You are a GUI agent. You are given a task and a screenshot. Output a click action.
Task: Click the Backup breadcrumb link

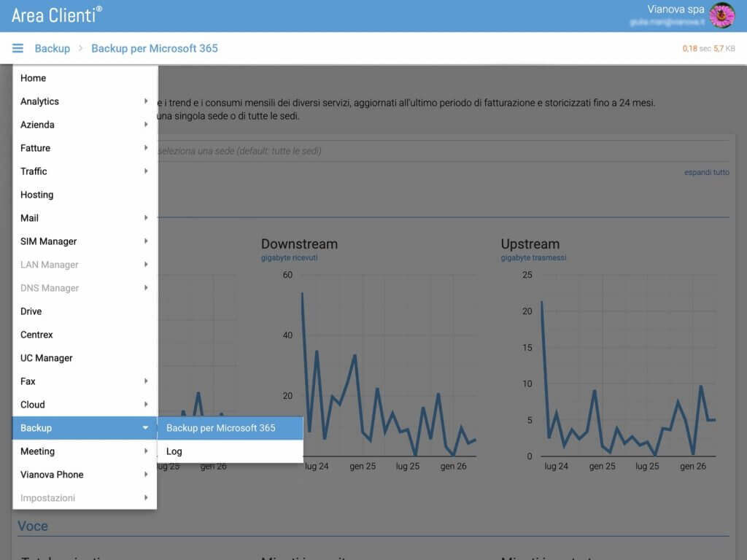coord(53,48)
